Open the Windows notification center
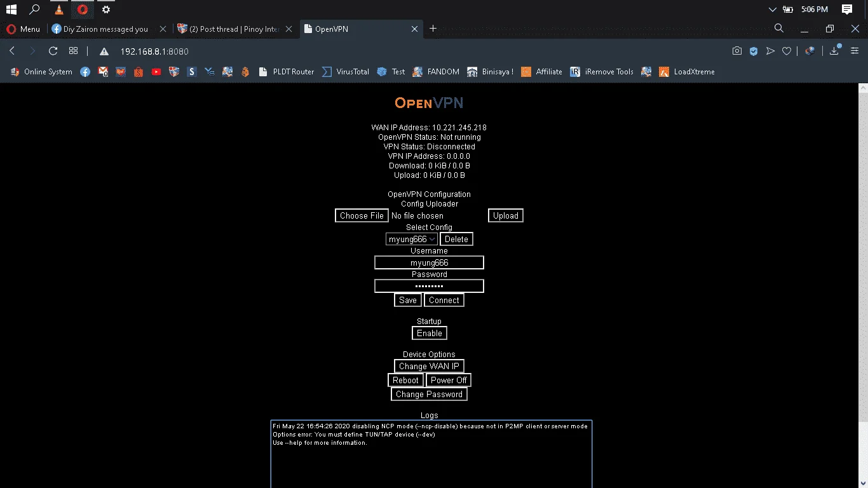 tap(847, 10)
